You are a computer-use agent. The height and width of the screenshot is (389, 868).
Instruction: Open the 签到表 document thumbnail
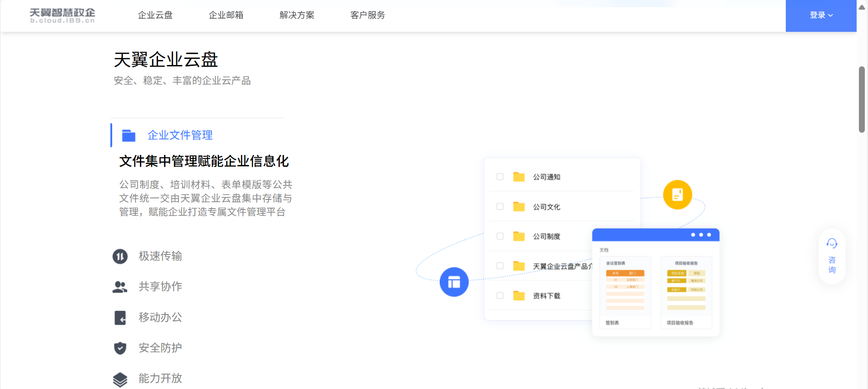coord(625,292)
